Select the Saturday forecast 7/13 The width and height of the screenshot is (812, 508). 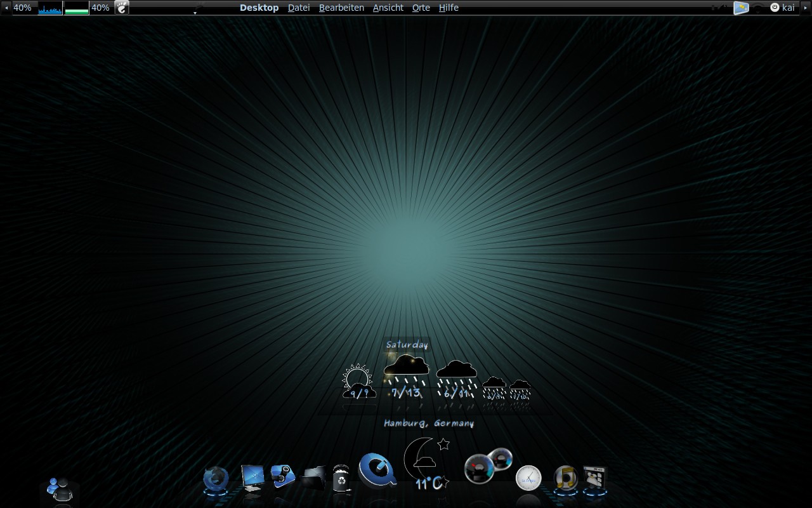pos(406,377)
